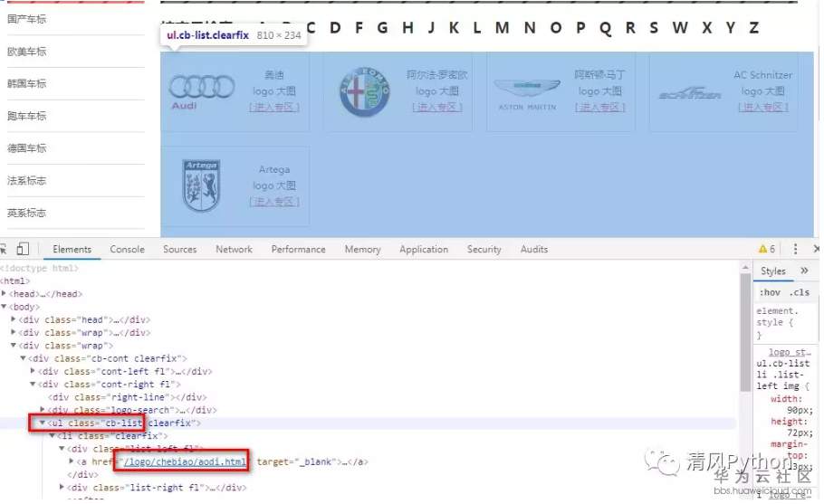Filter logos by letter Z
824x504 pixels.
pyautogui.click(x=754, y=28)
